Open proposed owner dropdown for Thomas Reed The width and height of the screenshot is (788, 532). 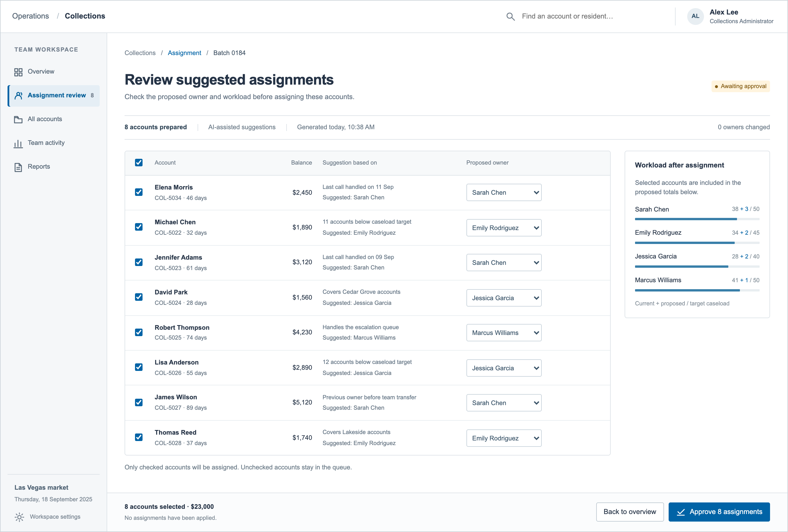[504, 438]
